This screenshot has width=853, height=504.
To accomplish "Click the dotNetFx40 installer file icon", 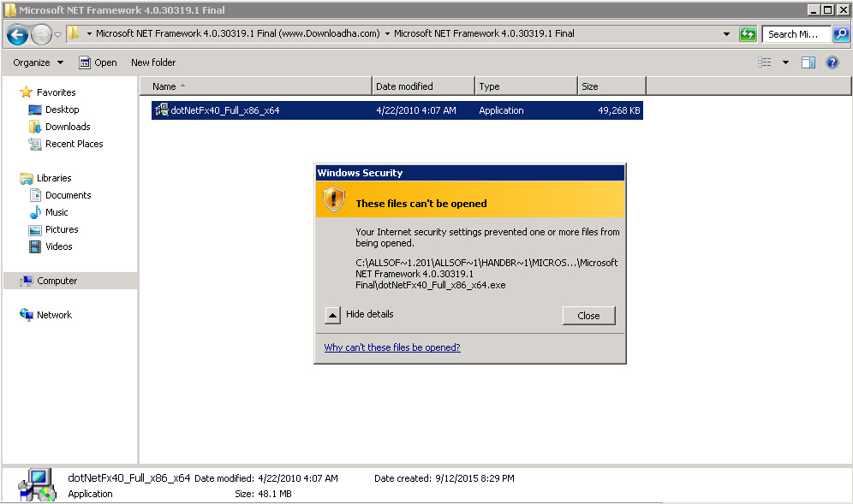I will tap(162, 110).
